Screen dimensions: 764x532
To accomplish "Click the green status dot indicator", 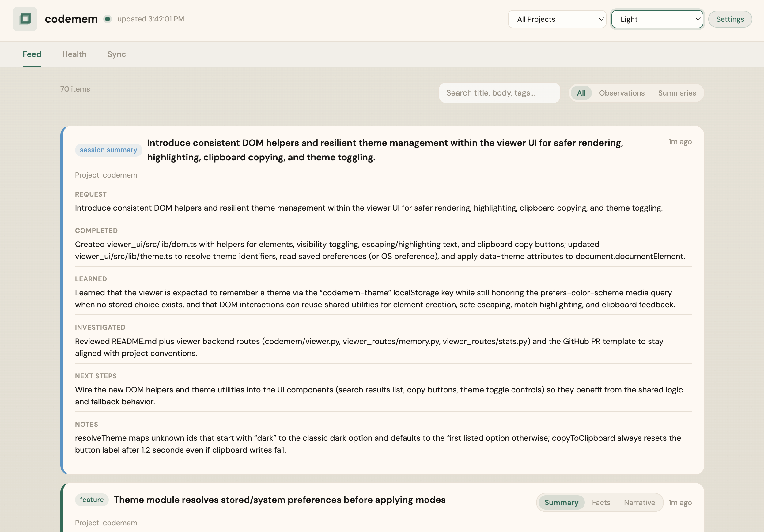I will (107, 19).
